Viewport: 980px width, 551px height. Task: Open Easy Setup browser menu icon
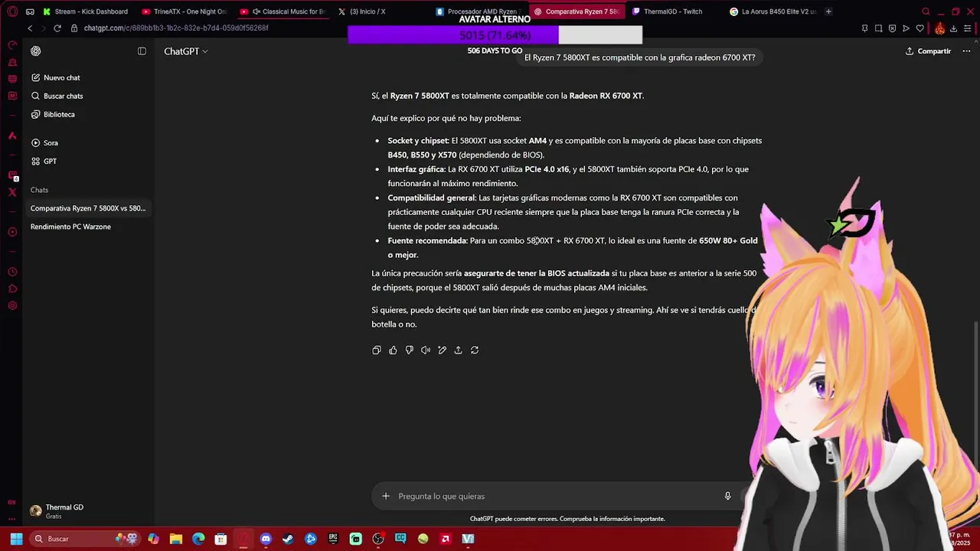967,28
